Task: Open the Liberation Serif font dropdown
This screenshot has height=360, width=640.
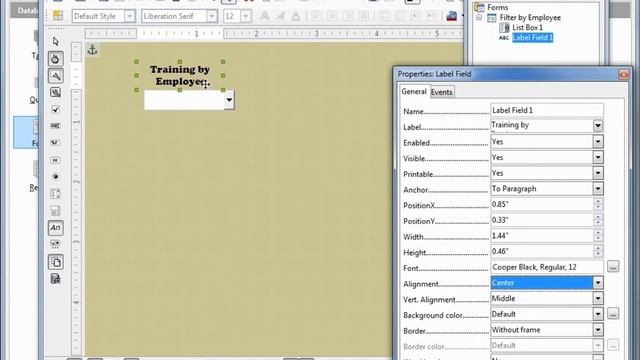Action: coord(211,16)
